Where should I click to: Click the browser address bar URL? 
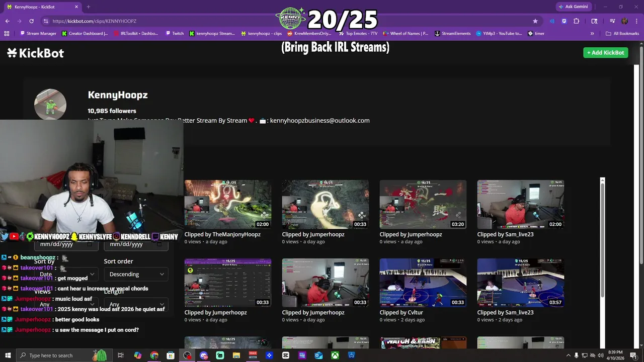click(x=95, y=21)
